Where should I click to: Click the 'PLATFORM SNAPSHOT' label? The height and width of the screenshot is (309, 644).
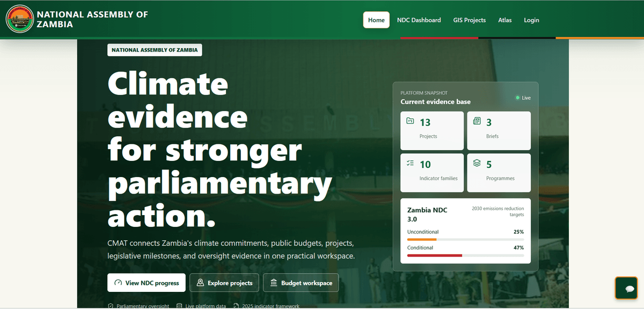pos(424,93)
